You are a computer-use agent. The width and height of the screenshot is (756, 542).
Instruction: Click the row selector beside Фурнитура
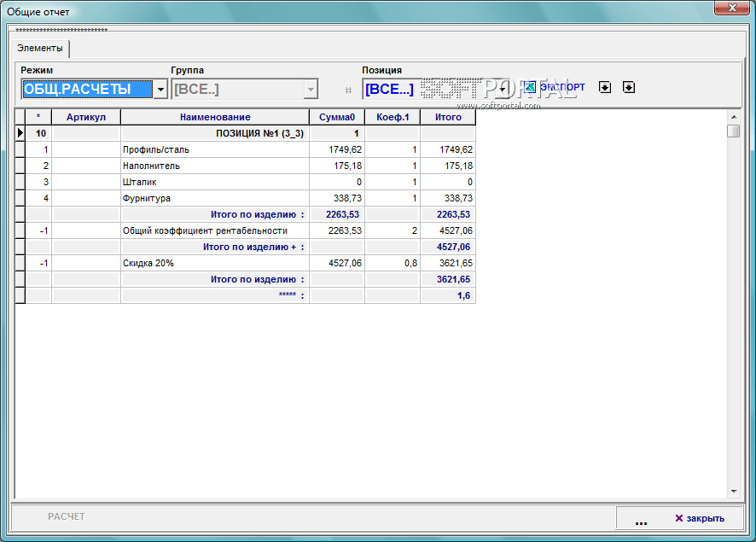click(x=20, y=198)
